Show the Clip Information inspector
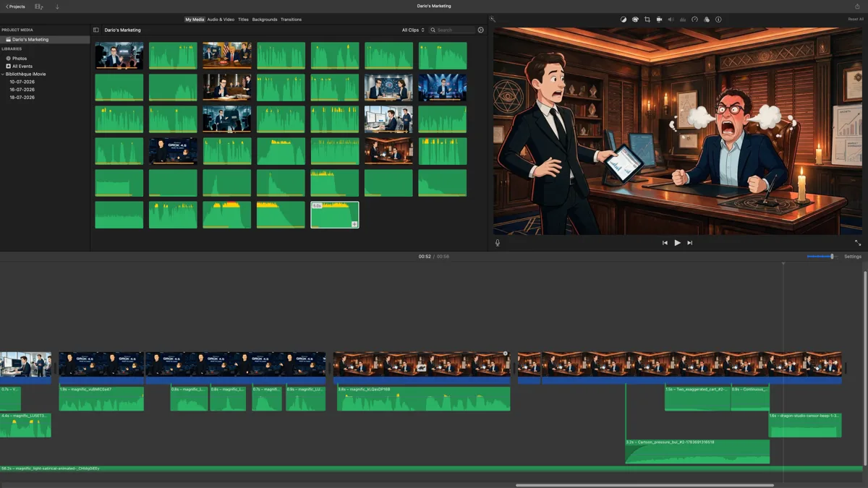Screen dimensions: 868x488 (718, 20)
